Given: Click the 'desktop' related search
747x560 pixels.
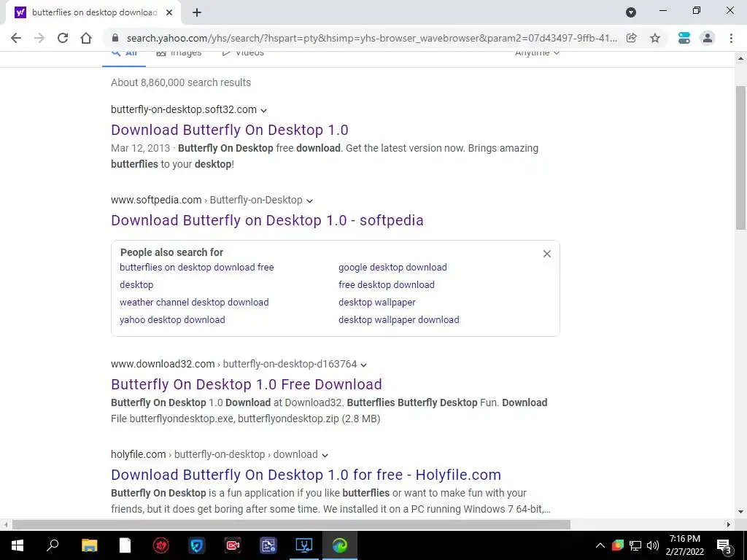Looking at the screenshot, I should point(136,285).
